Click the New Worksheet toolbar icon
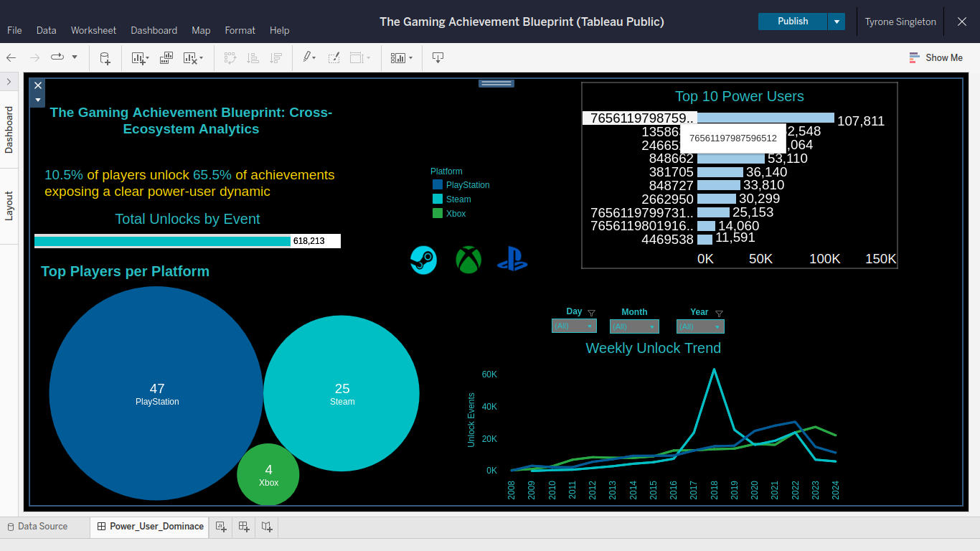This screenshot has width=980, height=551. 139,57
